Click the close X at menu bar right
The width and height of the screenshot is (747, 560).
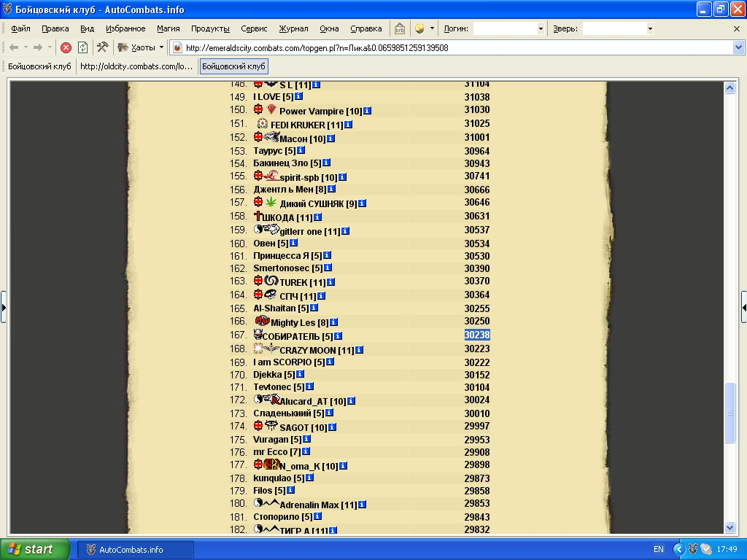tap(737, 28)
